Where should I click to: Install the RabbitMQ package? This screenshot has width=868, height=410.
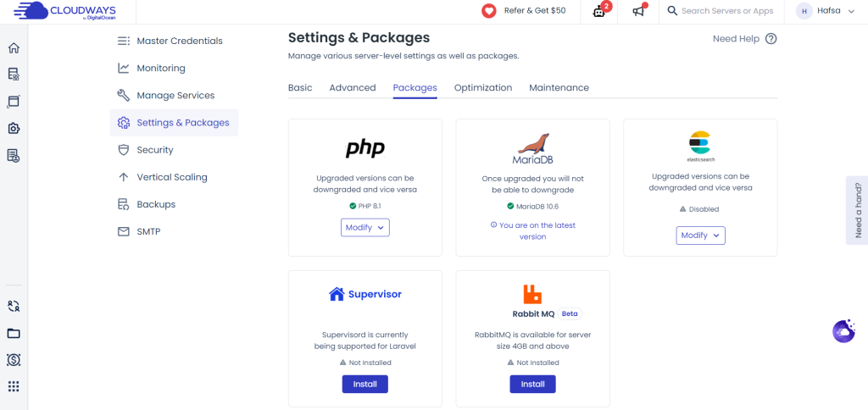[532, 384]
